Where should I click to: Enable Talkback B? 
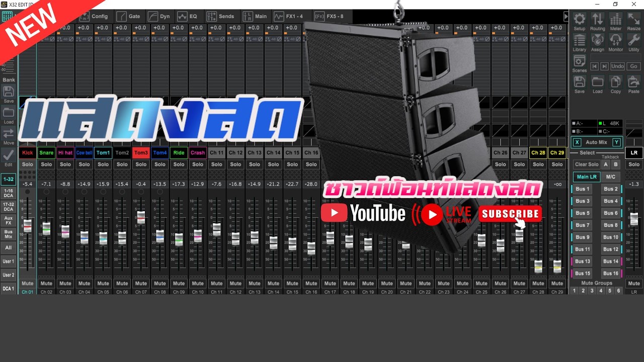point(615,164)
